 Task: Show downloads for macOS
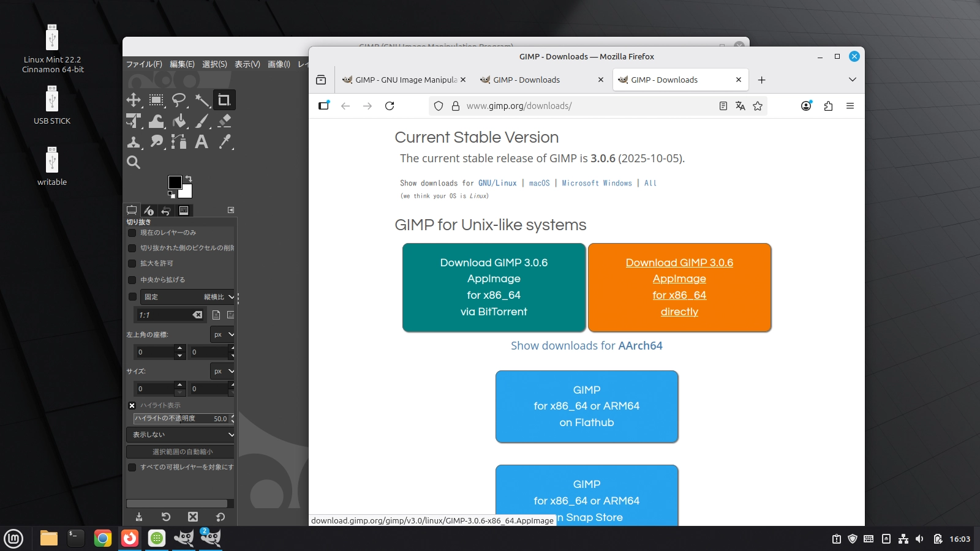tap(540, 183)
